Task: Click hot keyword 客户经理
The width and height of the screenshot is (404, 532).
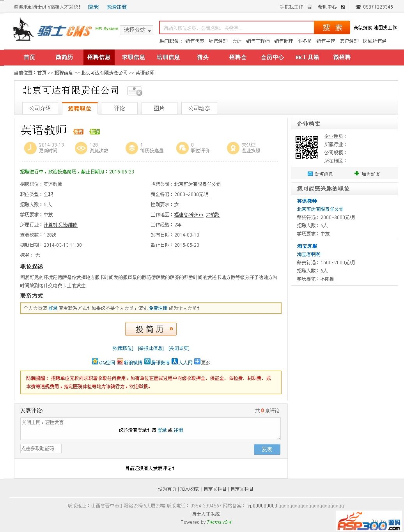Action: pyautogui.click(x=349, y=41)
